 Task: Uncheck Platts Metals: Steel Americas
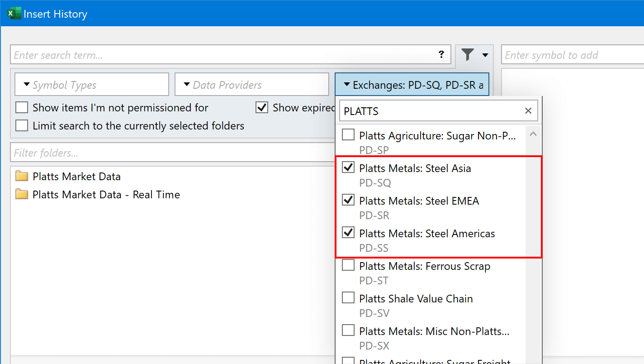[348, 233]
